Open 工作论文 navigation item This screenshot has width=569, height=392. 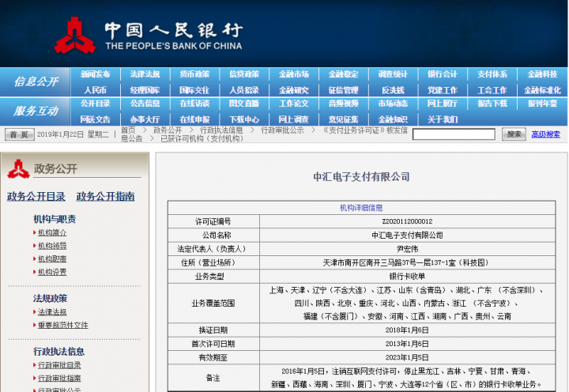(293, 104)
